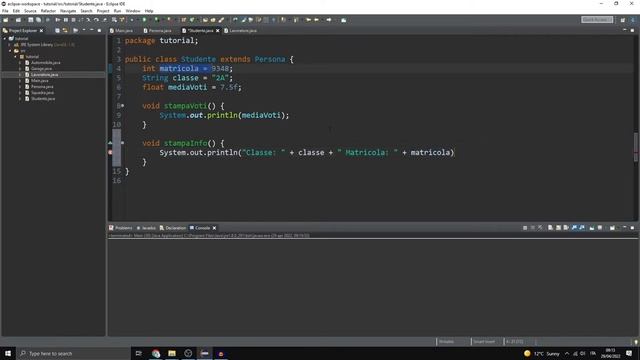Screen dimensions: 640x360
Task: Click the word matricola on line 4
Action: (x=179, y=69)
